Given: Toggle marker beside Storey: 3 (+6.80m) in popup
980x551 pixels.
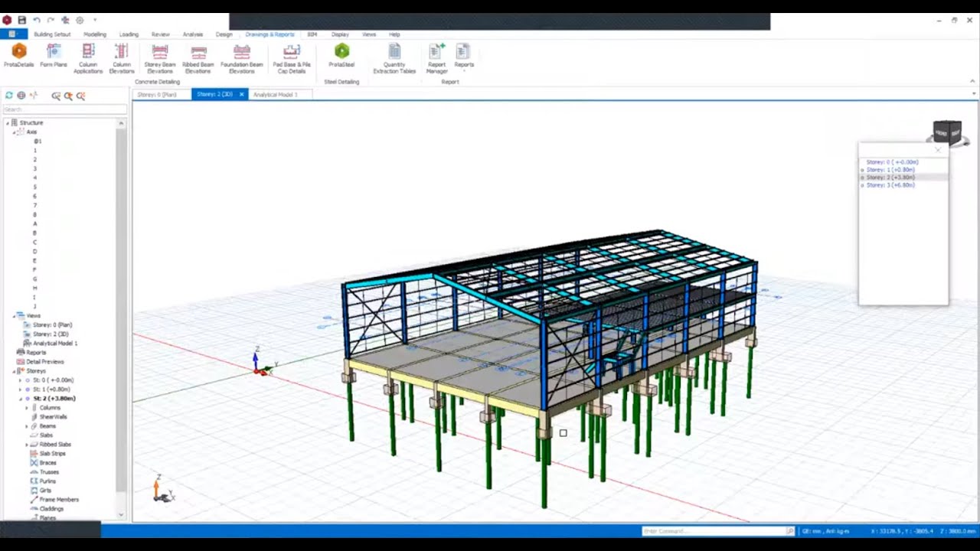Looking at the screenshot, I should tap(863, 185).
